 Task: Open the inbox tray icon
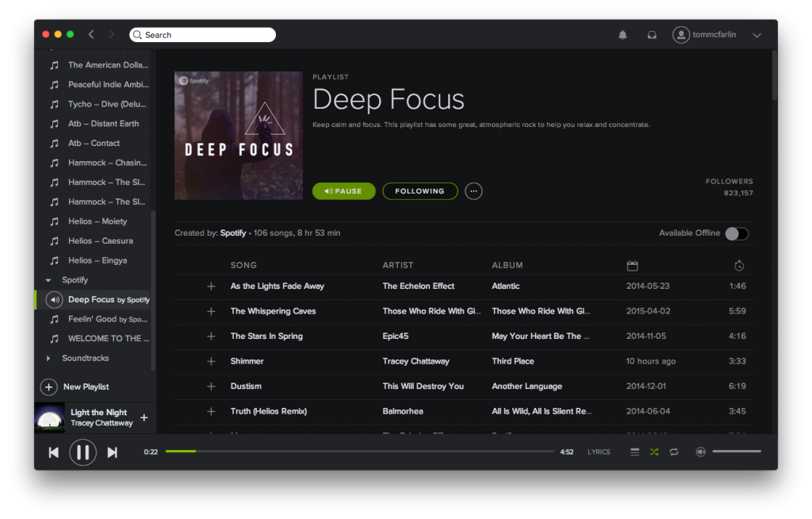coord(652,35)
